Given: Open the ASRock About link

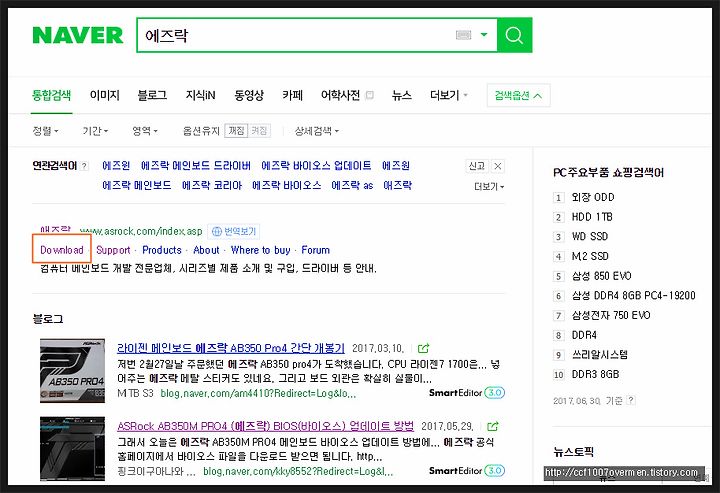Looking at the screenshot, I should pos(206,250).
